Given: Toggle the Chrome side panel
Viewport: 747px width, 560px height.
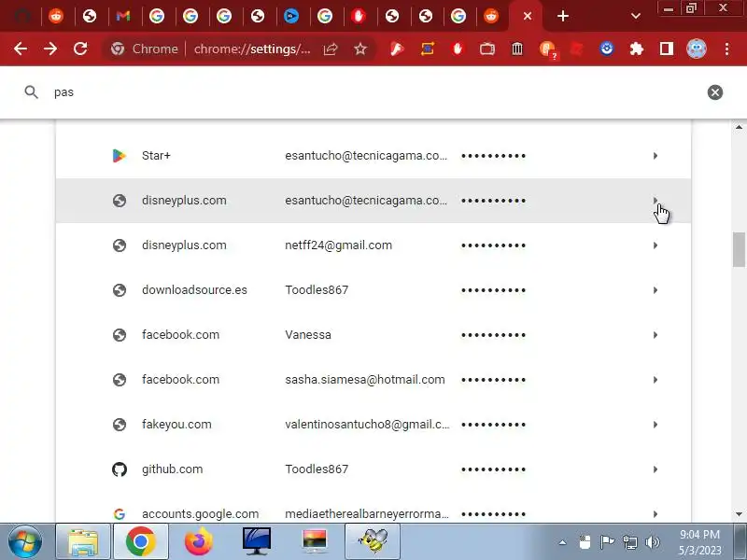Looking at the screenshot, I should click(x=667, y=49).
